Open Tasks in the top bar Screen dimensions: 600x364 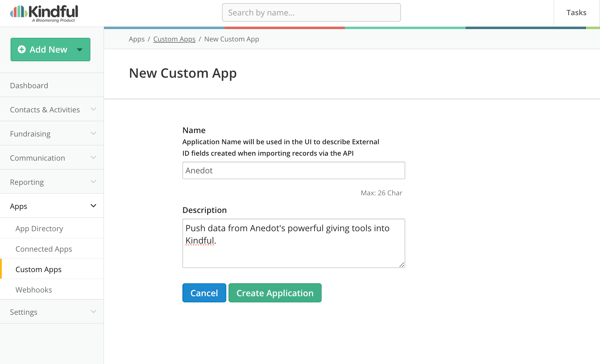576,13
